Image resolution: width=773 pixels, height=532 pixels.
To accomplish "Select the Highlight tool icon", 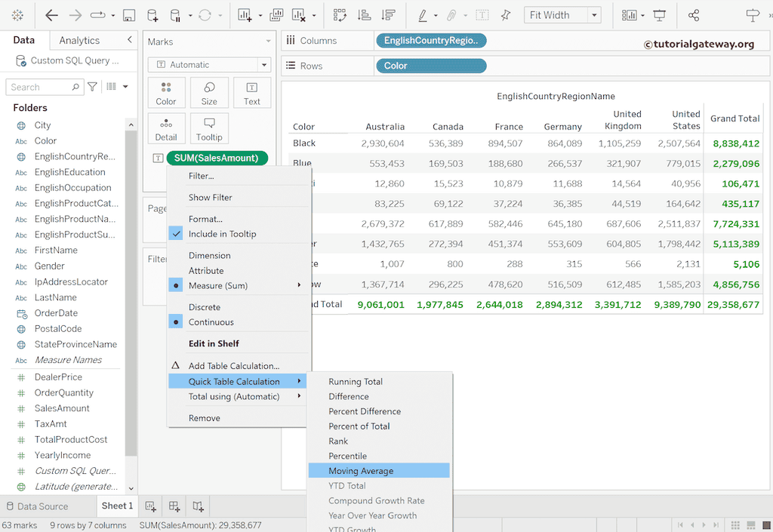I will tap(423, 14).
